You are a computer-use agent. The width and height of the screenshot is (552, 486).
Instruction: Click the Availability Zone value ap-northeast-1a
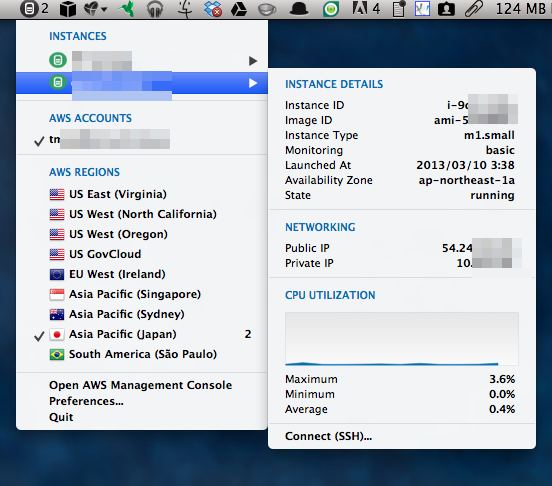tap(466, 180)
